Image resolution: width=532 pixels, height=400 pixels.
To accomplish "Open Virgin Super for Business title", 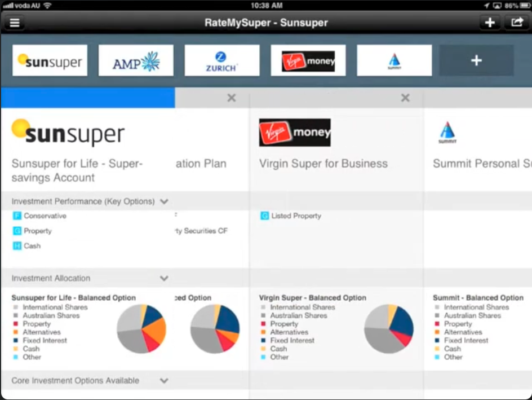I will click(323, 164).
